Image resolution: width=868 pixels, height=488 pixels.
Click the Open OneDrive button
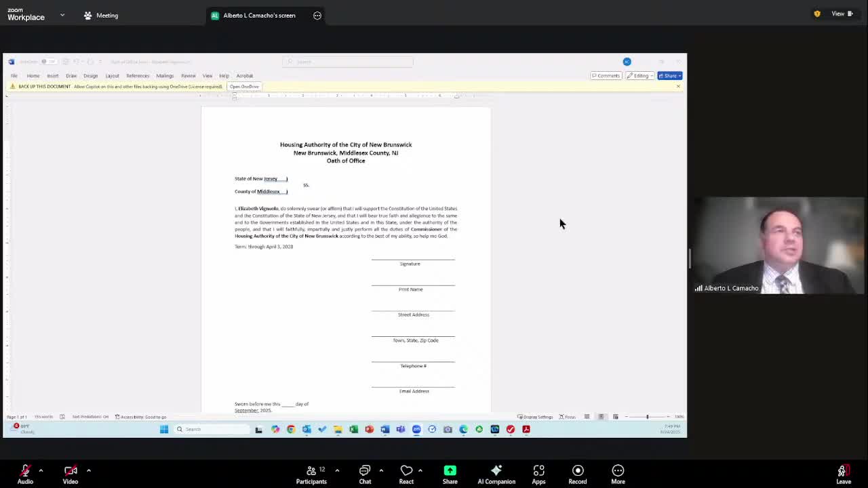244,87
